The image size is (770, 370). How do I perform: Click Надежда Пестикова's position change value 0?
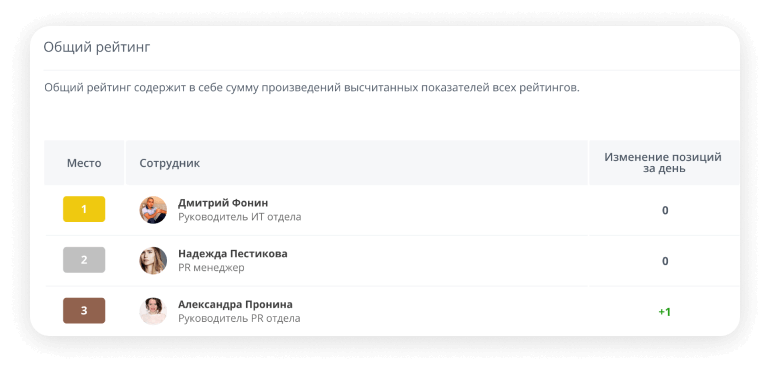665,261
